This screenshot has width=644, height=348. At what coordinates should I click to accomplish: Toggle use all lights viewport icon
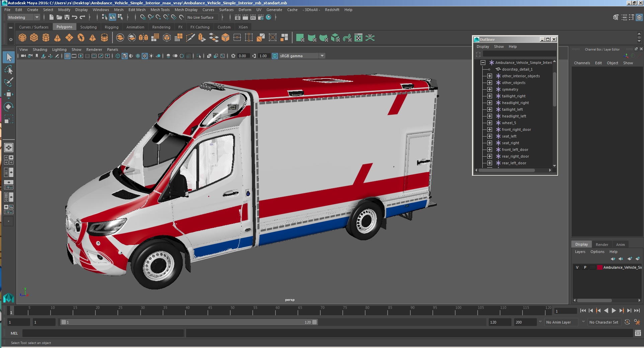[x=151, y=56]
